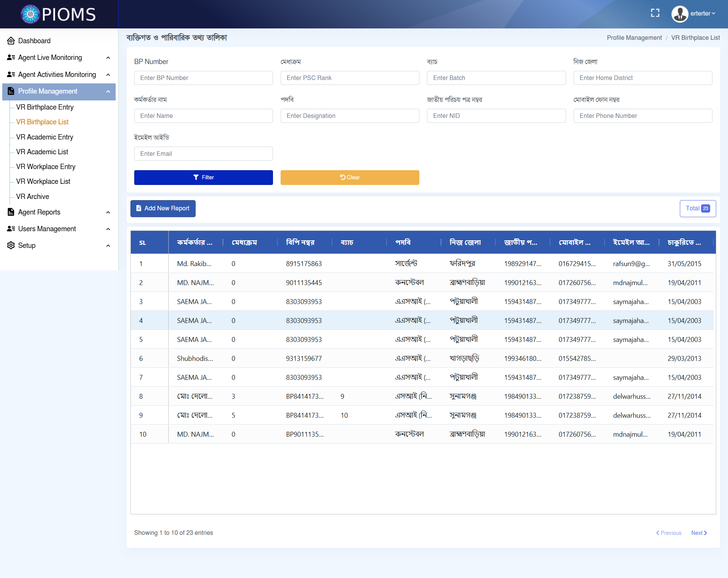Click Add New Report button
This screenshot has height=578, width=728.
[x=163, y=208]
